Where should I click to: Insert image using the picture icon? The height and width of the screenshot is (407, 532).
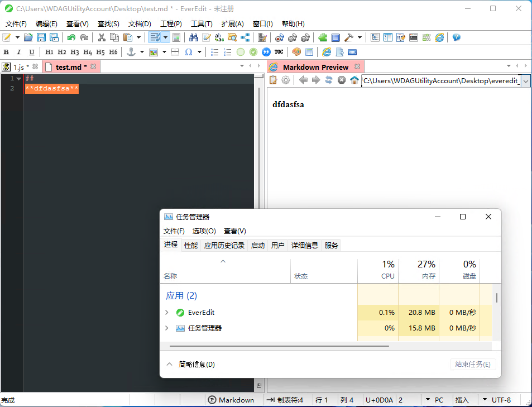(x=154, y=52)
